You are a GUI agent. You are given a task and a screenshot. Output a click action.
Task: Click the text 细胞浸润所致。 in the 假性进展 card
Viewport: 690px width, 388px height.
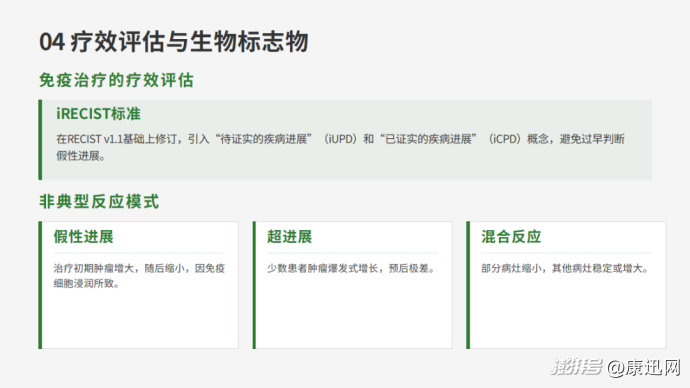(x=87, y=284)
